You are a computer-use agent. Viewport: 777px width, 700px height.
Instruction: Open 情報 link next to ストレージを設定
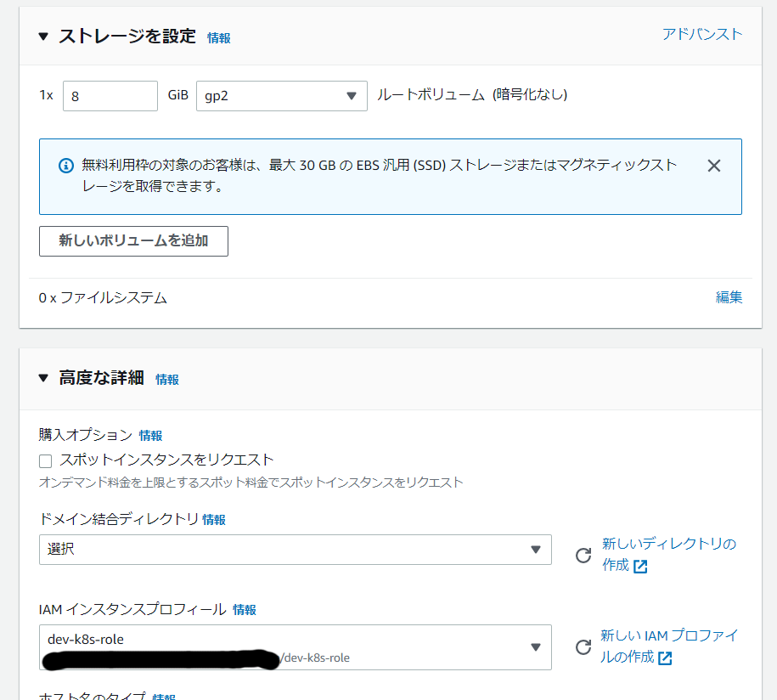point(219,38)
